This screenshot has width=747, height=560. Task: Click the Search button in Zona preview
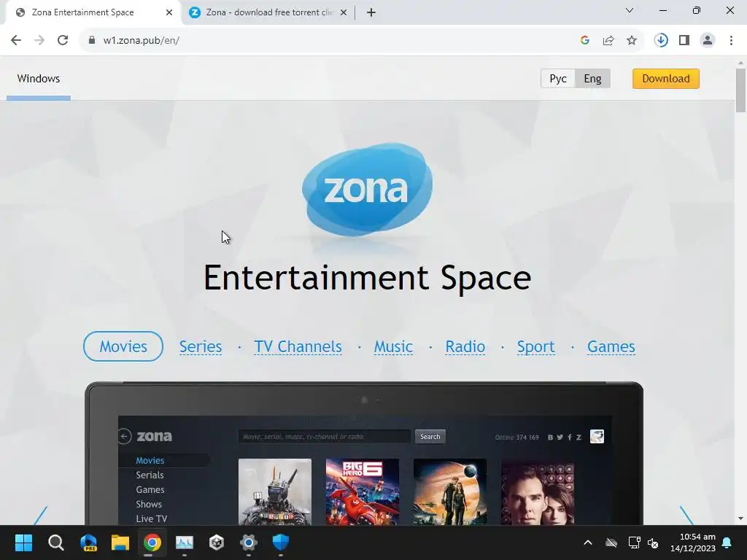click(x=430, y=437)
